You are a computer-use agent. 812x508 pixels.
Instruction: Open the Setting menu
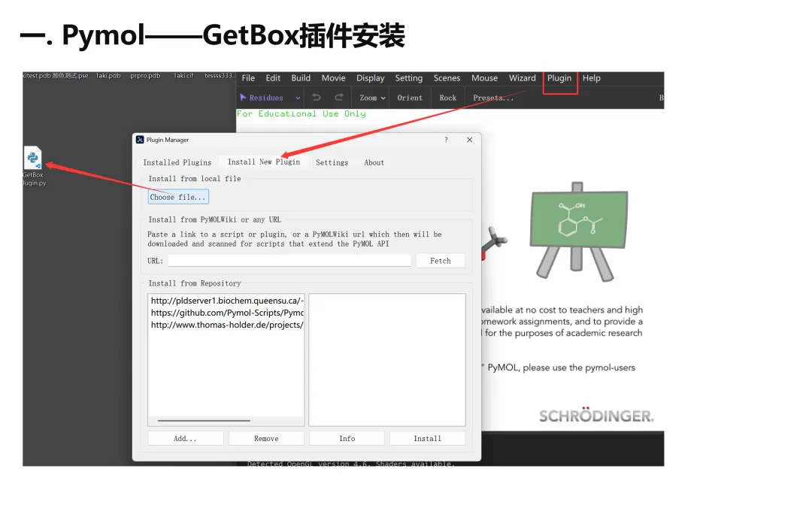click(408, 78)
